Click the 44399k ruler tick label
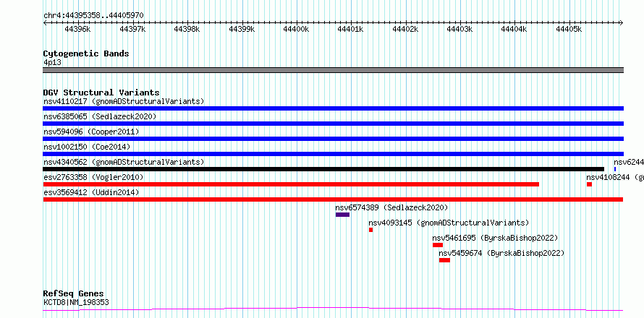Screen dimensions: 644x318 click(242, 29)
